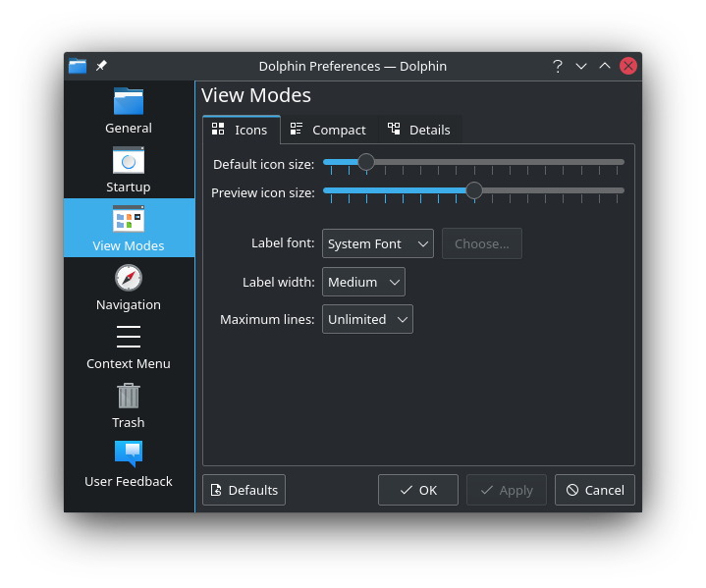Select the User Feedback chat icon
706x588 pixels.
click(x=129, y=454)
